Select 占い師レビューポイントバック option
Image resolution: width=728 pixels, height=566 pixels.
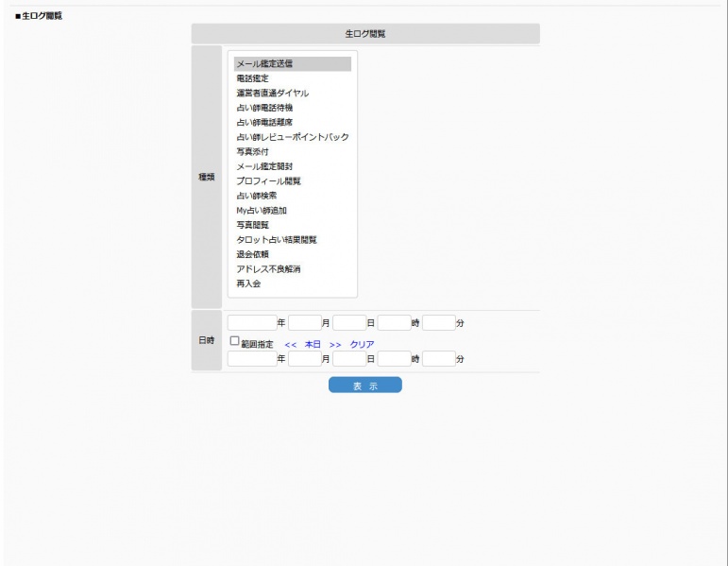tap(291, 137)
